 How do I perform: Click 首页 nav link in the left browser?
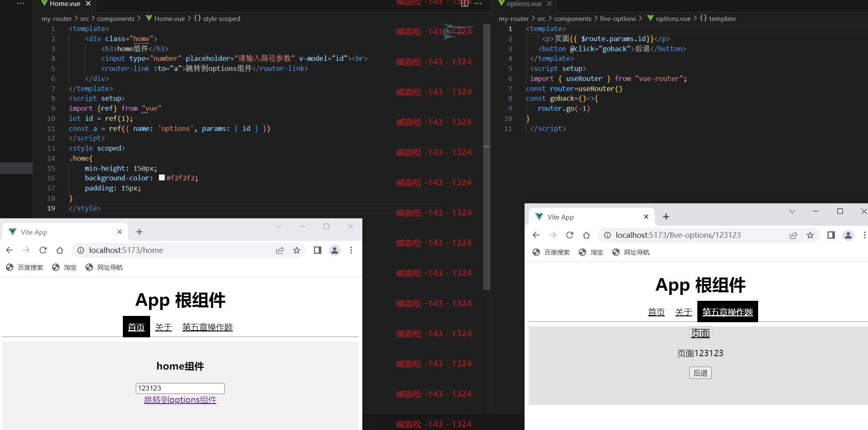pyautogui.click(x=136, y=327)
